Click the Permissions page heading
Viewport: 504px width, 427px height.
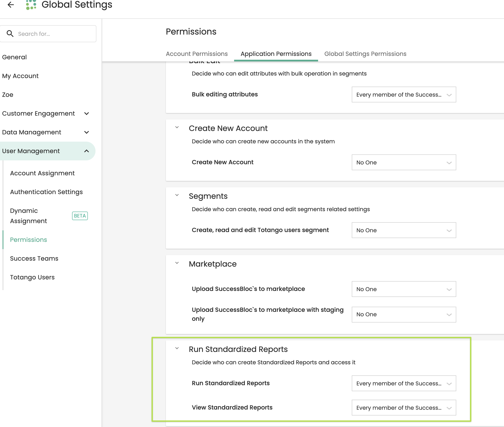[x=191, y=32]
